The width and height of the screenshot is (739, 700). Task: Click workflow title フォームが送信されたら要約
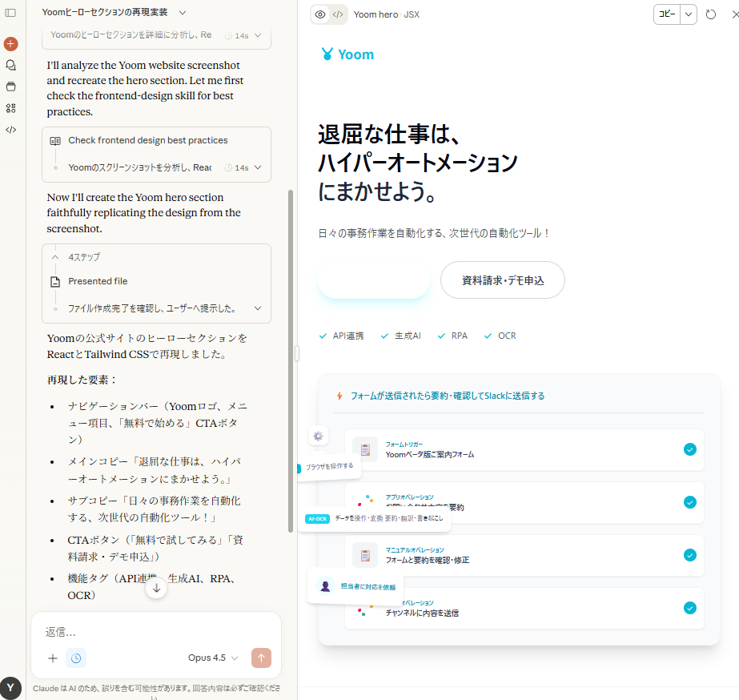[448, 396]
